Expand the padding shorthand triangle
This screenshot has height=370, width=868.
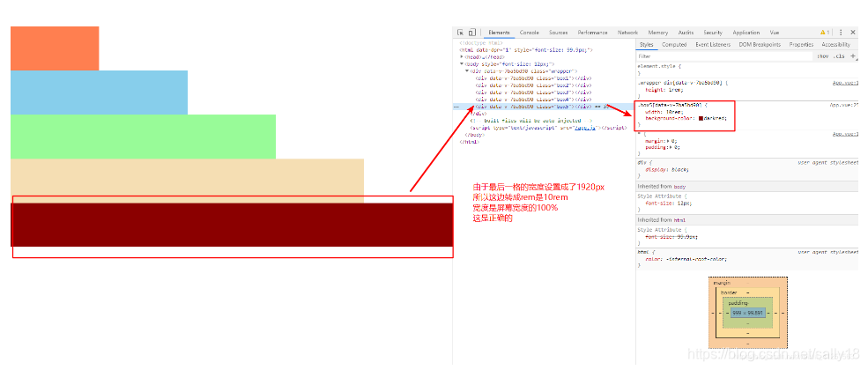pyautogui.click(x=669, y=148)
